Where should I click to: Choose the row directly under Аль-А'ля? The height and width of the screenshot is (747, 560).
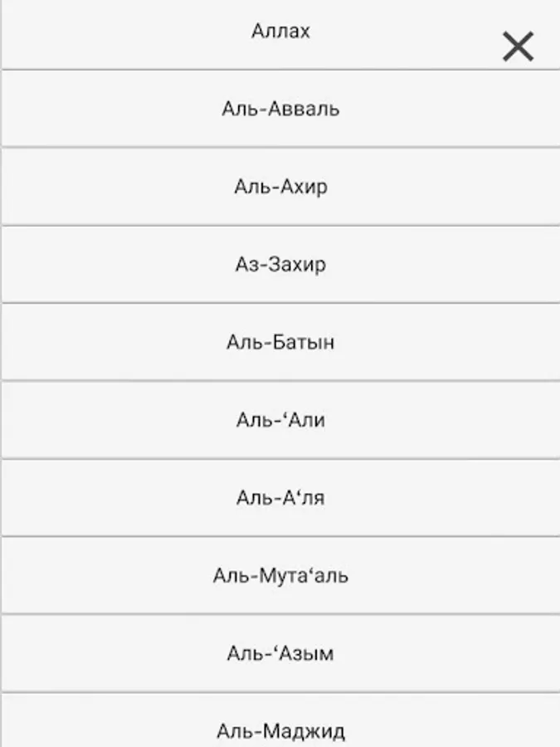(280, 575)
